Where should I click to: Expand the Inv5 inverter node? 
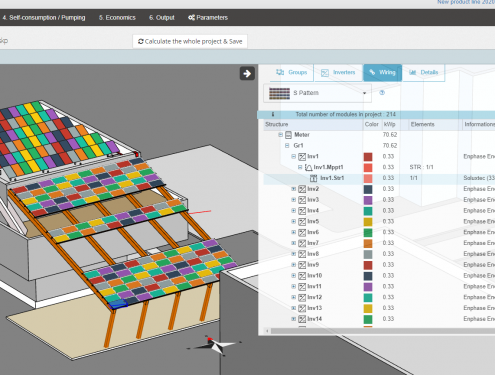(294, 221)
